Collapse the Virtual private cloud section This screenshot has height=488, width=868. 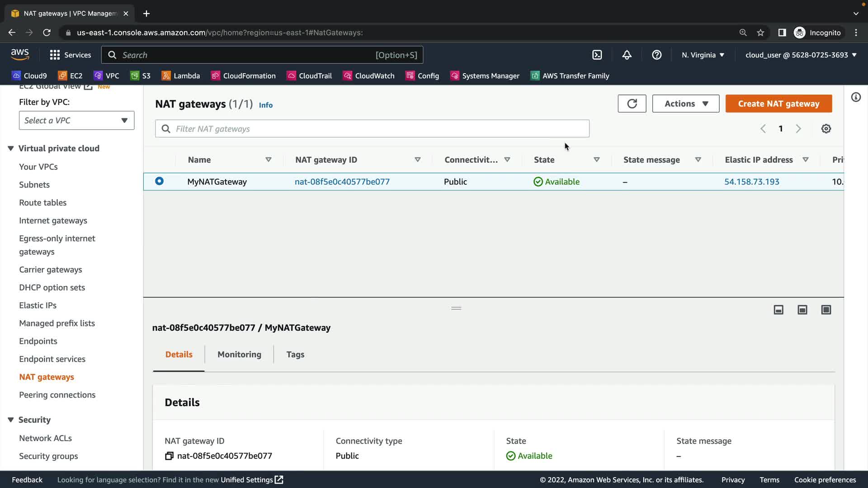pos(11,148)
